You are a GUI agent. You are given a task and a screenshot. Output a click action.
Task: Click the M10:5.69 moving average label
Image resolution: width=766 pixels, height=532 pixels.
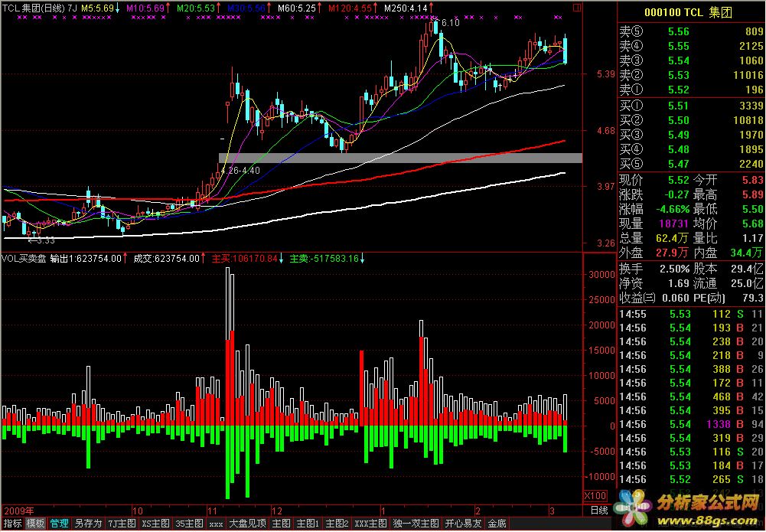click(x=145, y=8)
